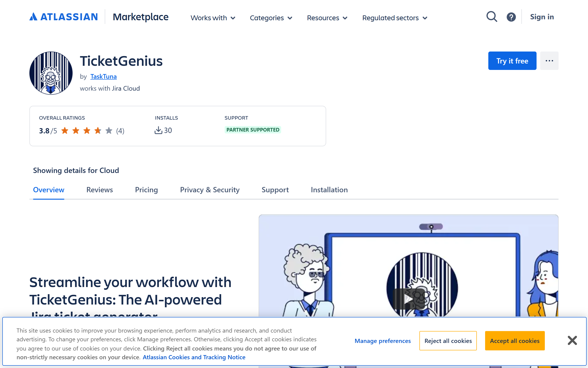Click Manage preferences
The width and height of the screenshot is (588, 368).
click(383, 341)
